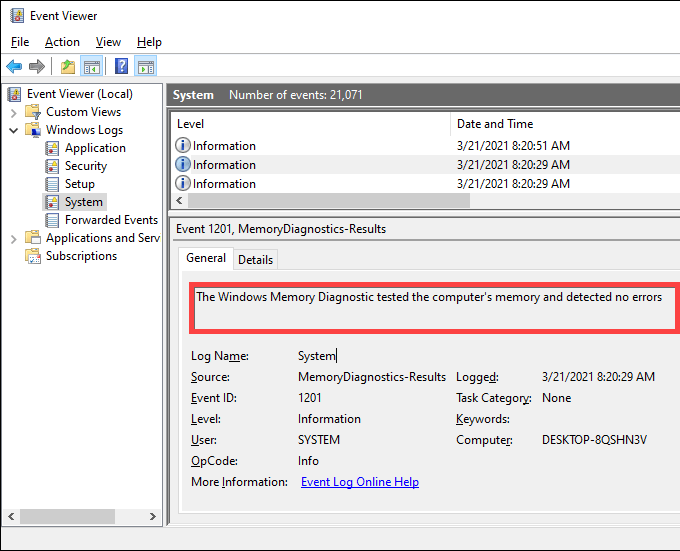Open the Action menu
This screenshot has width=680, height=551.
coord(62,42)
